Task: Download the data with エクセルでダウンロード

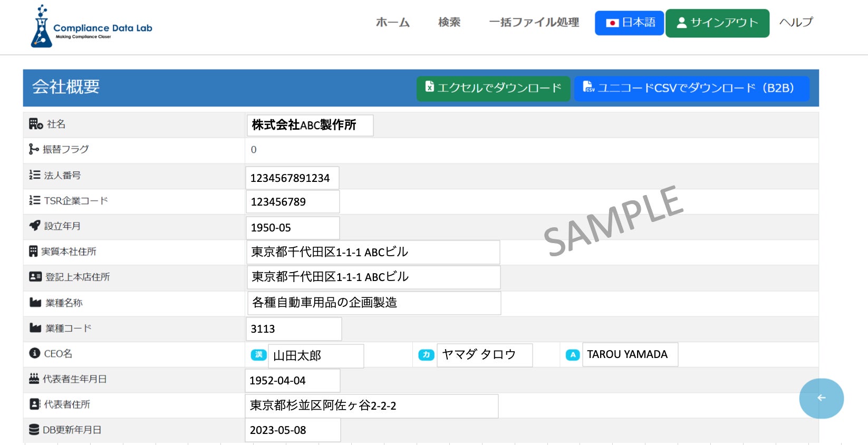Action: (x=494, y=88)
